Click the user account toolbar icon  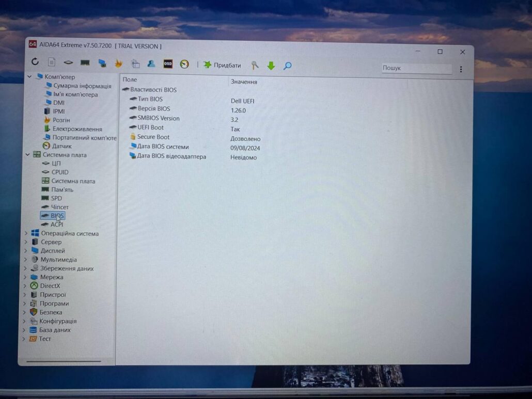click(x=151, y=64)
